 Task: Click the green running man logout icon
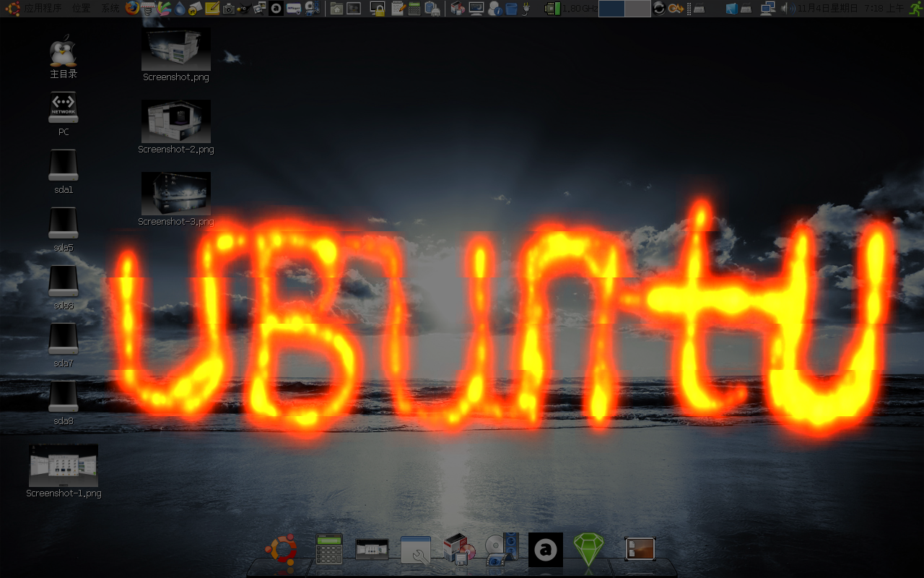point(915,9)
